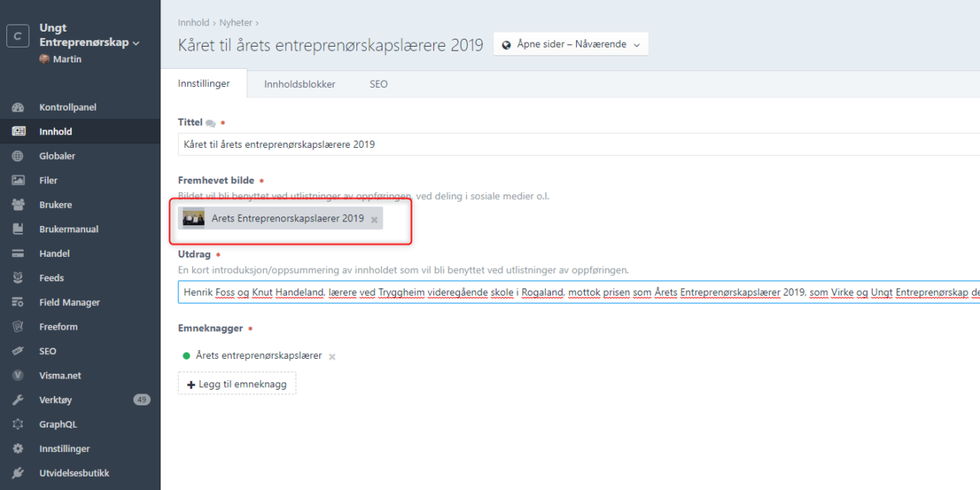Click the Handel credit card icon
980x490 pixels.
point(18,254)
